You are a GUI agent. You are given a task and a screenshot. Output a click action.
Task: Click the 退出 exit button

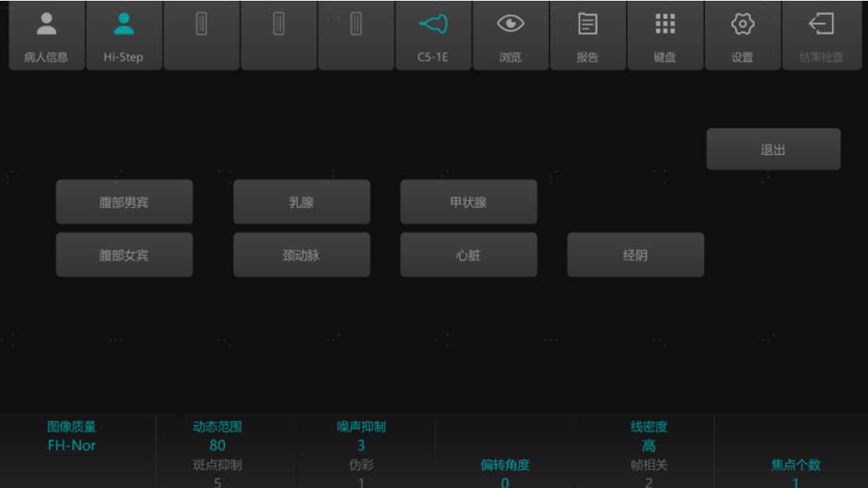pos(773,149)
